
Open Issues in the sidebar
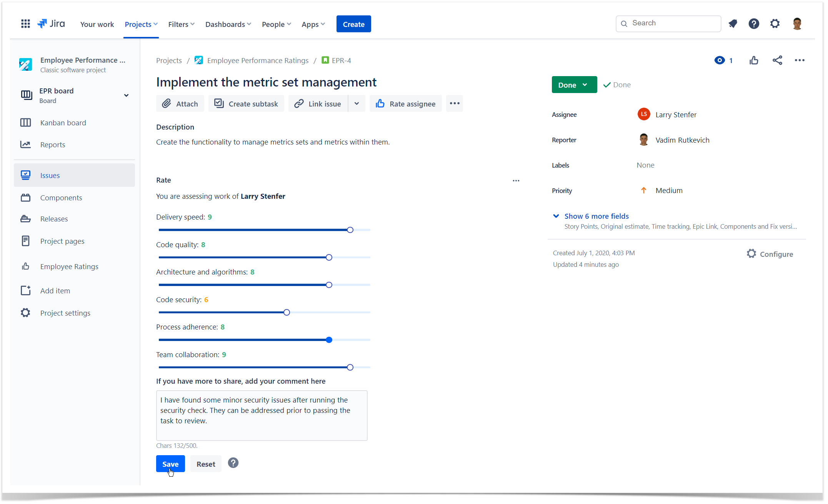74,175
